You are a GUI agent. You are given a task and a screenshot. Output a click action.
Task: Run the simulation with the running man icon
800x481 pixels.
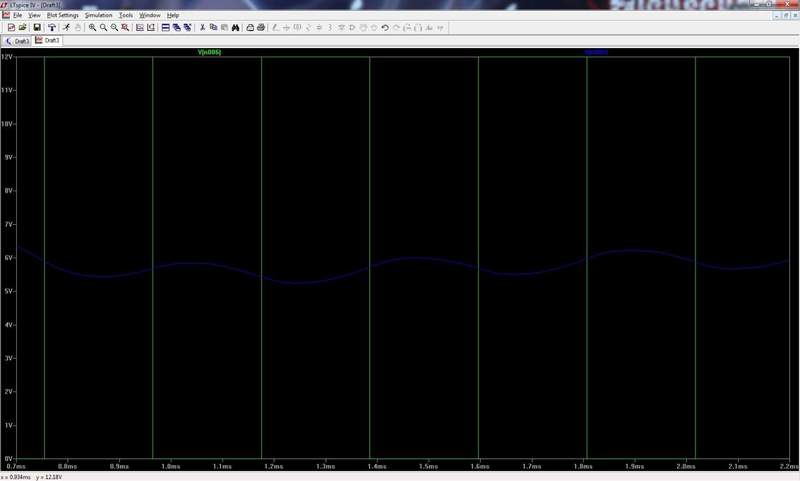(66, 28)
